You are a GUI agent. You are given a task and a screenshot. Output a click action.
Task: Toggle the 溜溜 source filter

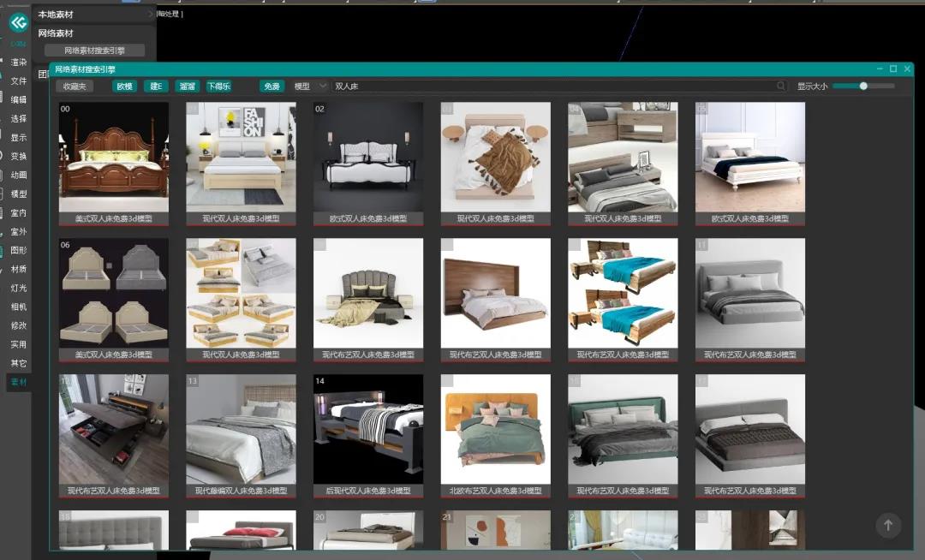(186, 86)
